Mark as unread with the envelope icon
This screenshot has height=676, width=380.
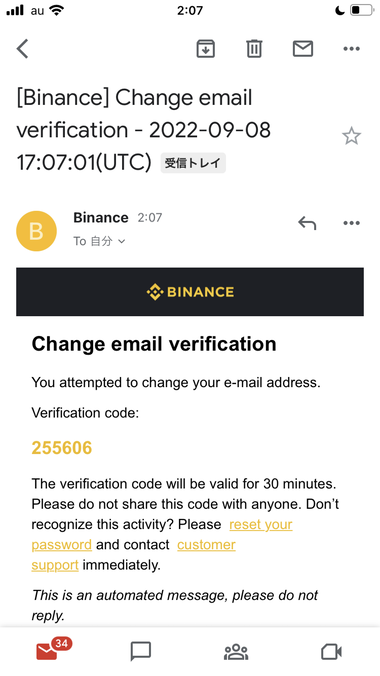point(303,48)
